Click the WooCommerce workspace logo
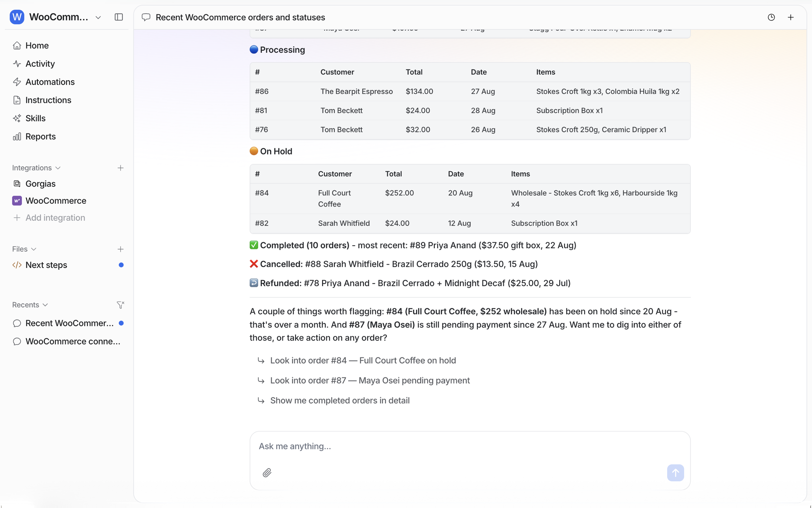Image resolution: width=812 pixels, height=508 pixels. click(x=17, y=17)
